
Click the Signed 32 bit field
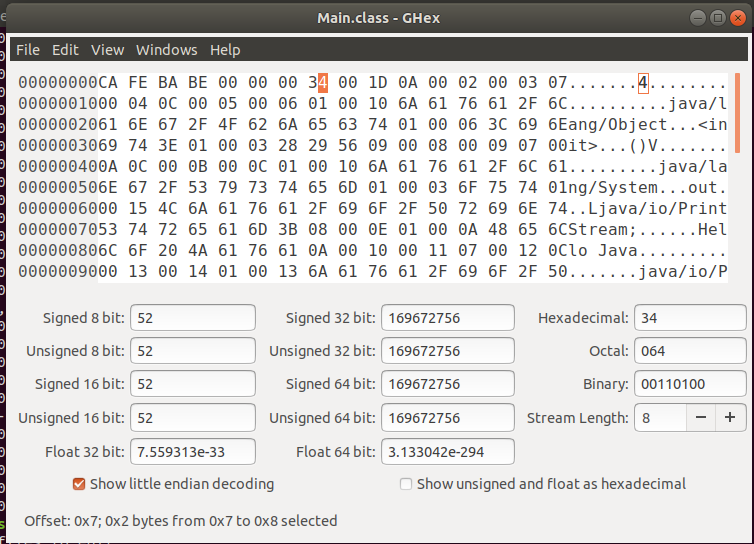[448, 317]
